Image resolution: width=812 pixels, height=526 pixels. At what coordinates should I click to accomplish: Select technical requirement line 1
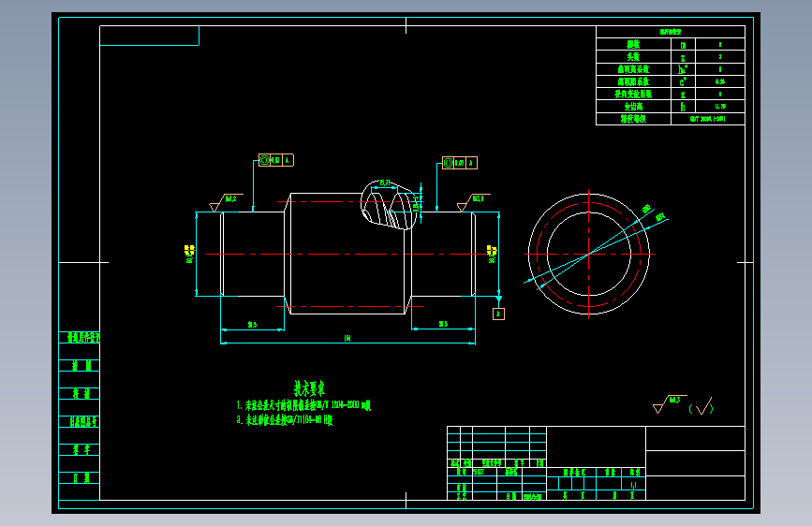(303, 405)
